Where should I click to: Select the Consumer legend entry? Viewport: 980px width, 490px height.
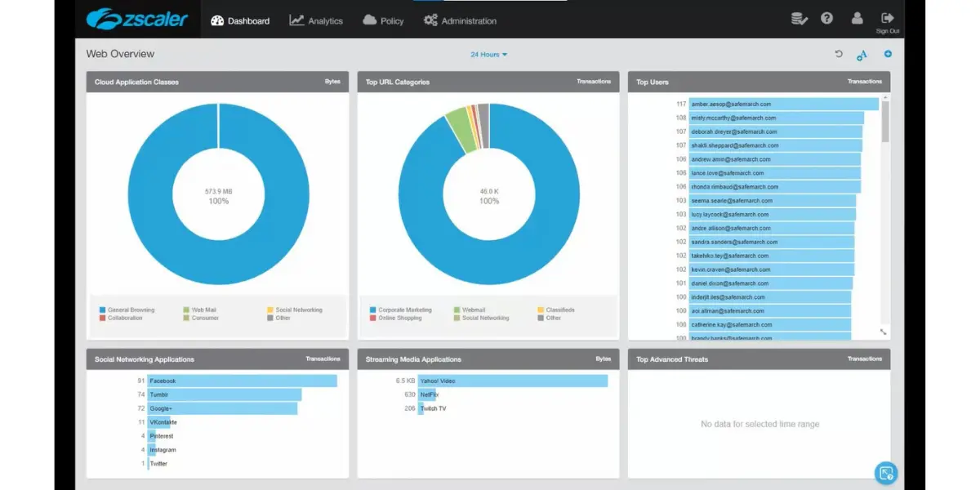201,318
